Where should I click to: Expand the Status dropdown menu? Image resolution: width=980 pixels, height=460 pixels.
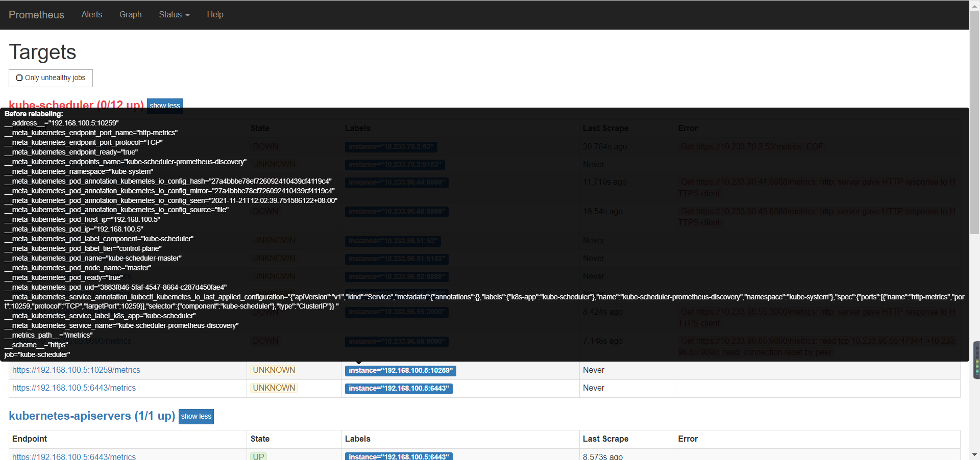click(x=174, y=15)
